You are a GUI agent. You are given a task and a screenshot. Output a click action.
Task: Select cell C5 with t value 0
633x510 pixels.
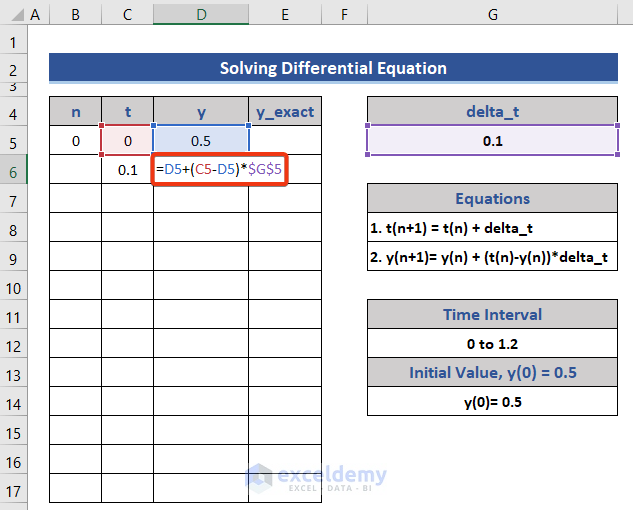[x=127, y=141]
